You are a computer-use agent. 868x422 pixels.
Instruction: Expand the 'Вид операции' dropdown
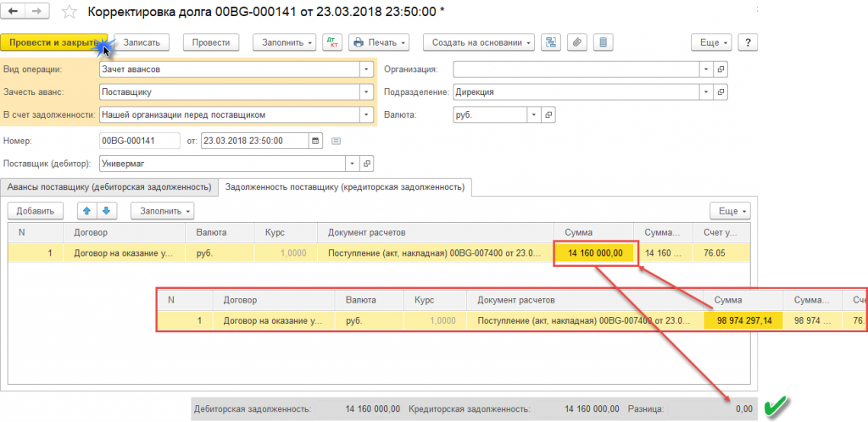365,69
